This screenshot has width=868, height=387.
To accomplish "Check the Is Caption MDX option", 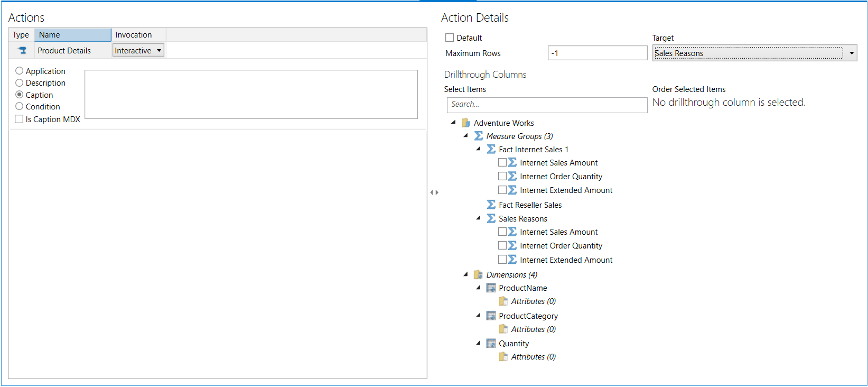I will 20,119.
